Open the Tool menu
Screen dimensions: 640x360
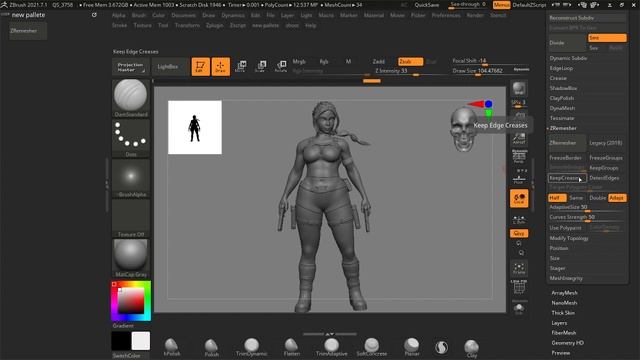(163, 25)
